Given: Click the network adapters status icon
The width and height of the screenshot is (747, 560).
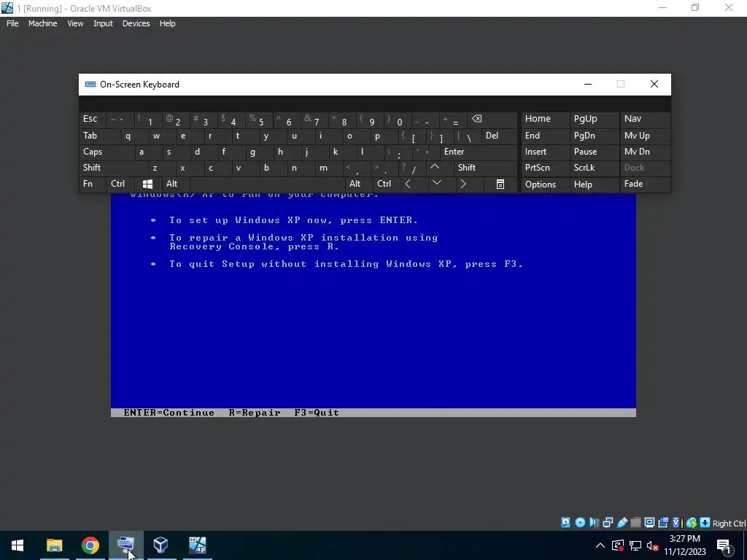Looking at the screenshot, I should pos(608,522).
